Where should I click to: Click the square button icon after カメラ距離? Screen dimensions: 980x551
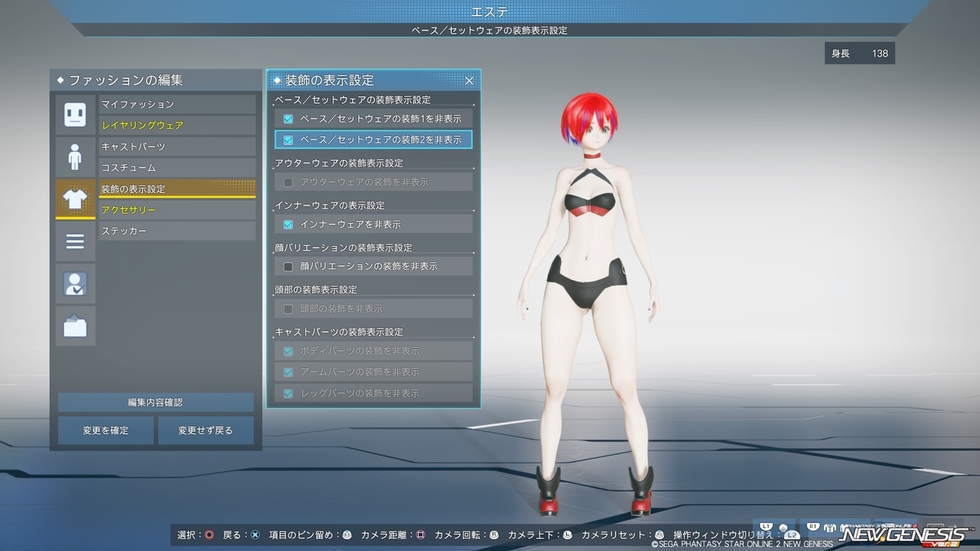(420, 535)
